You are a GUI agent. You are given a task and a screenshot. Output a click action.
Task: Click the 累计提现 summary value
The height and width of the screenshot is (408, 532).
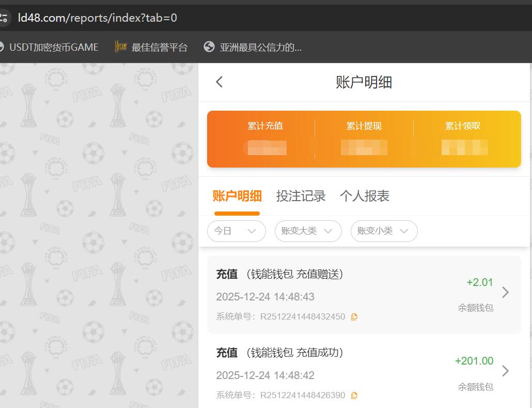(363, 148)
